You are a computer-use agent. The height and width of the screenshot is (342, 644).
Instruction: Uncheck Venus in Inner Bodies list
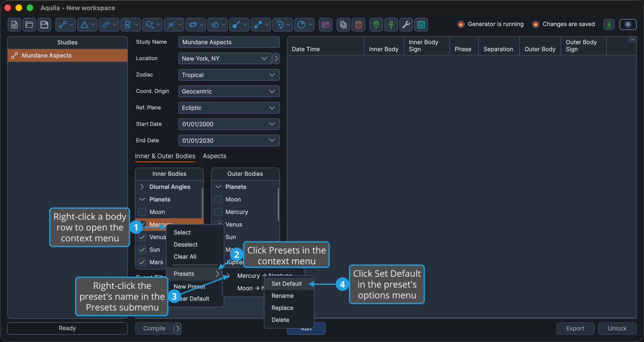point(142,237)
